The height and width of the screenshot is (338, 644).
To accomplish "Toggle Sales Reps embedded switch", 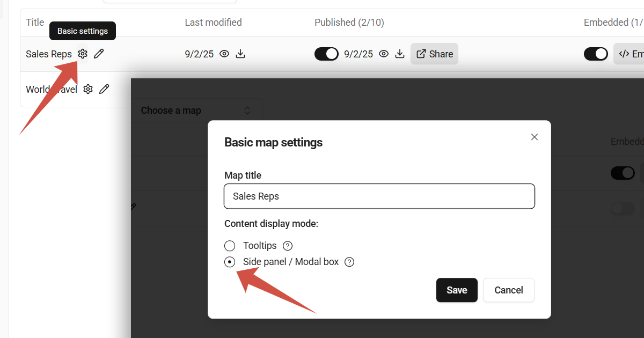I will pos(596,54).
